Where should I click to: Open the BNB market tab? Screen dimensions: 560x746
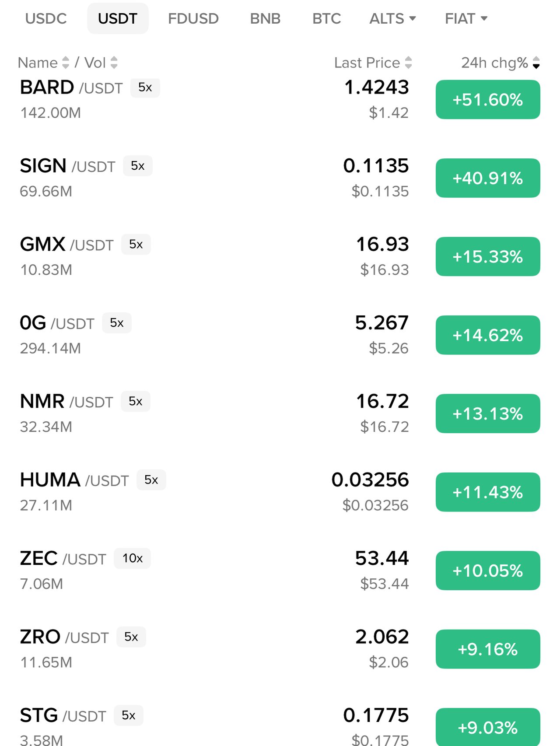265,19
